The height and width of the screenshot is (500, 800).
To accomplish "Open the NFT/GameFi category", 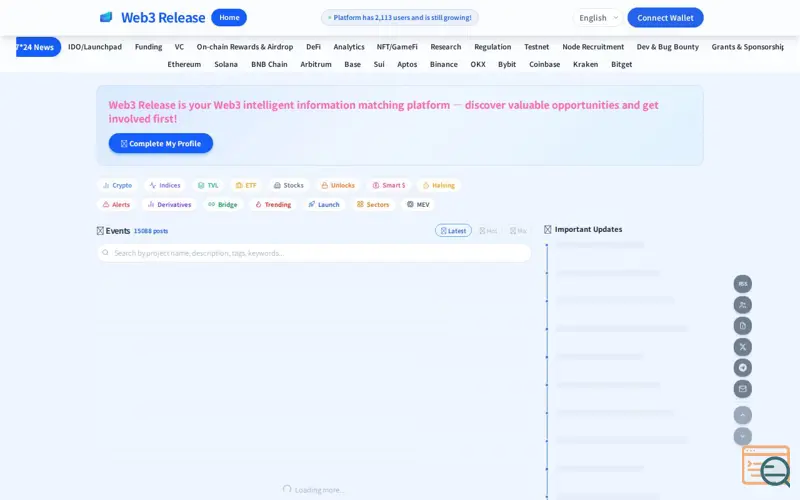I will coord(397,47).
